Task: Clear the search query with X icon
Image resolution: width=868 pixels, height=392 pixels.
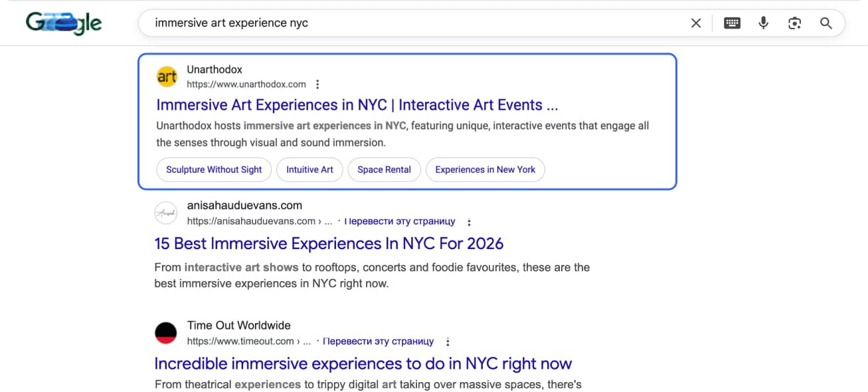Action: pyautogui.click(x=696, y=23)
